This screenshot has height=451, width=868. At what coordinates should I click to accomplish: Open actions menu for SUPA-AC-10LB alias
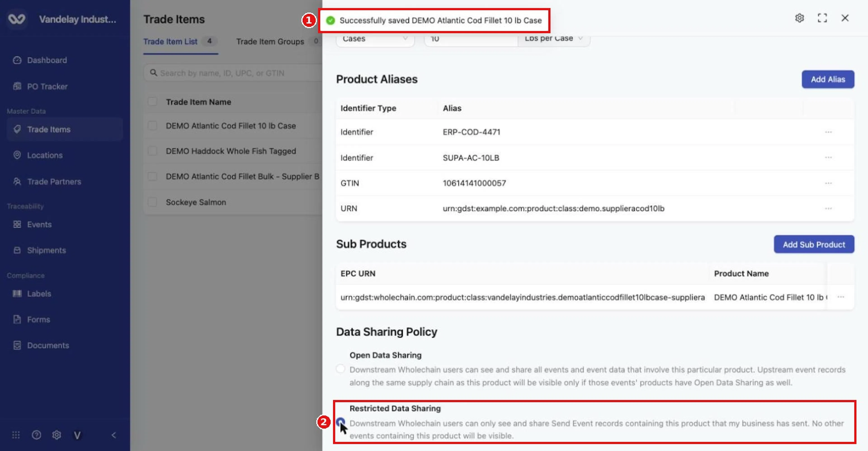tap(828, 158)
